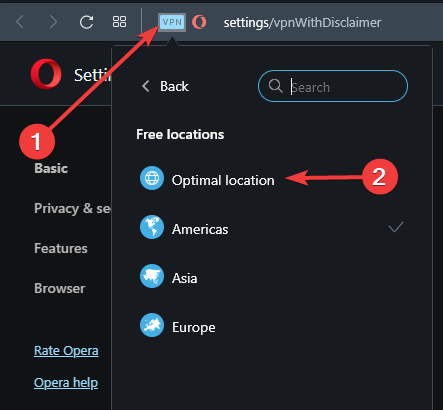Select Europe as VPN location
Image resolution: width=443 pixels, height=410 pixels.
click(194, 327)
